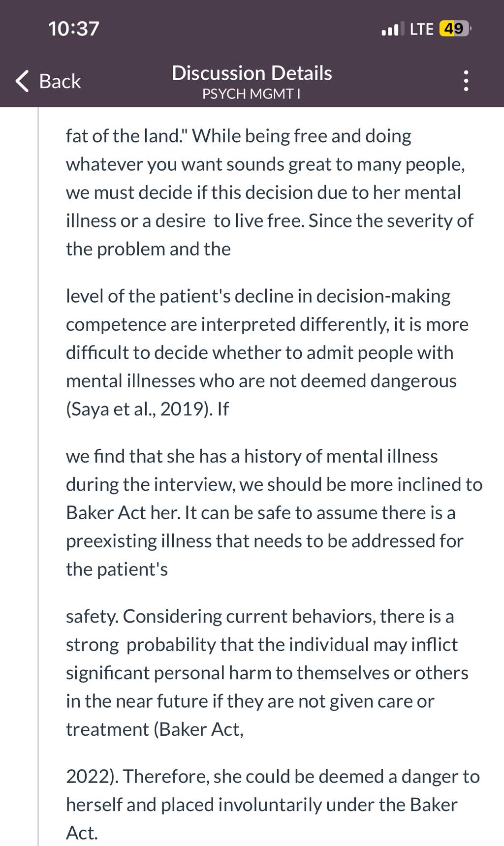Tap the final word 'Act.' at bottom
The height and width of the screenshot is (846, 504).
pyautogui.click(x=82, y=833)
